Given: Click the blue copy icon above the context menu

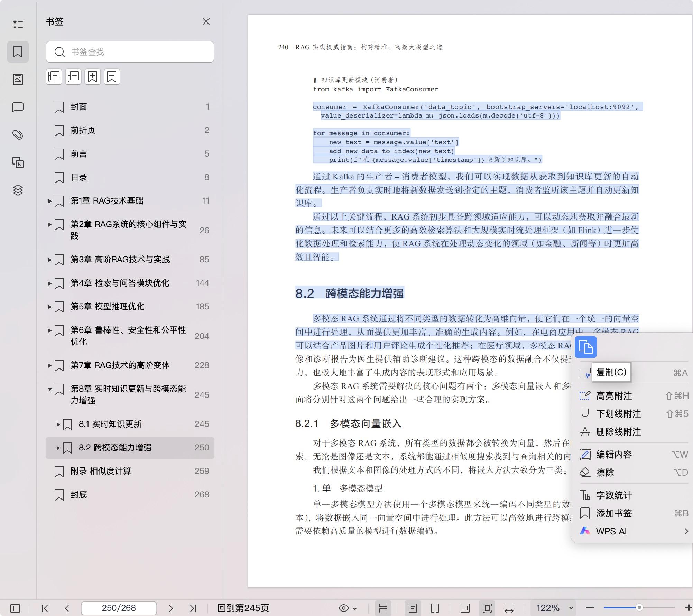Looking at the screenshot, I should [x=586, y=347].
